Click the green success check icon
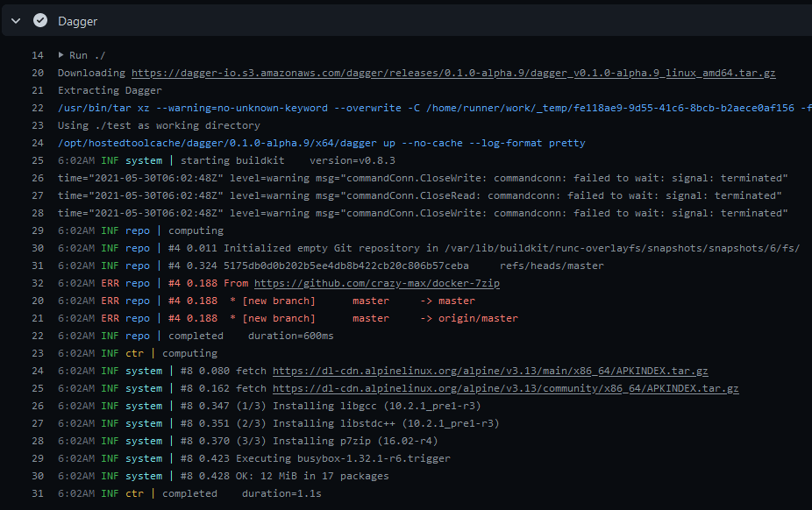Screen dimensions: 812x510 [39, 20]
